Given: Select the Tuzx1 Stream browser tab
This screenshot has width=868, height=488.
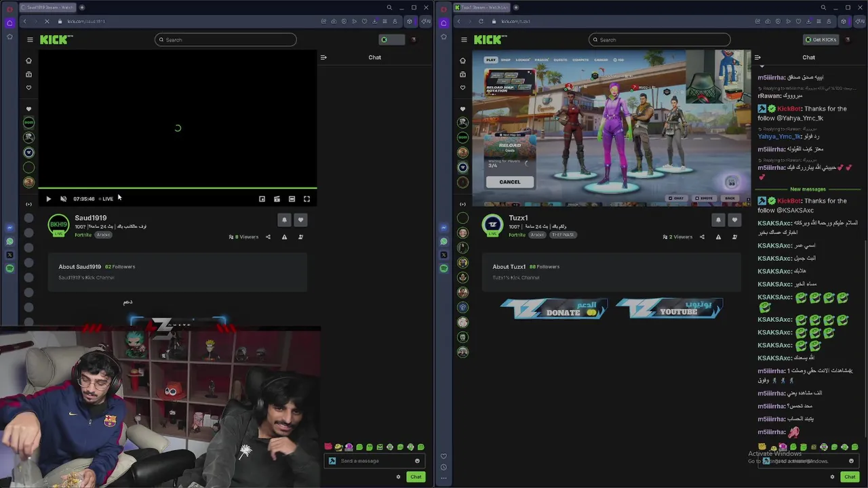Looking at the screenshot, I should pos(481,7).
